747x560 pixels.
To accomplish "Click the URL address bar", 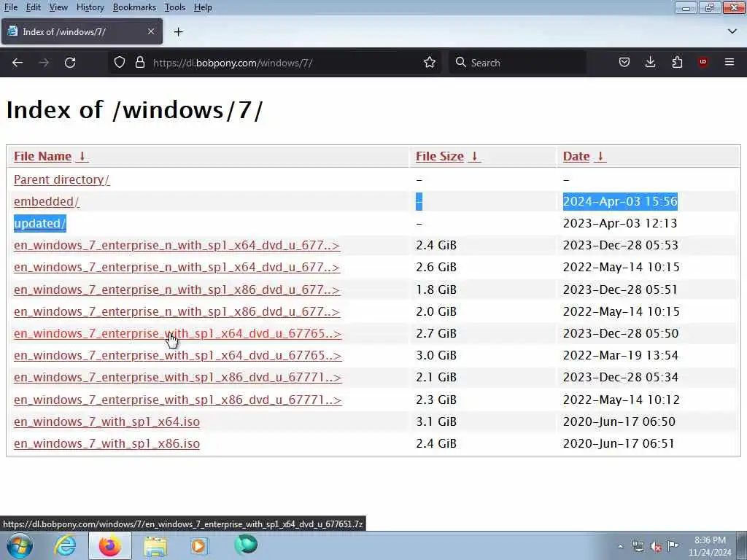I will (x=276, y=63).
